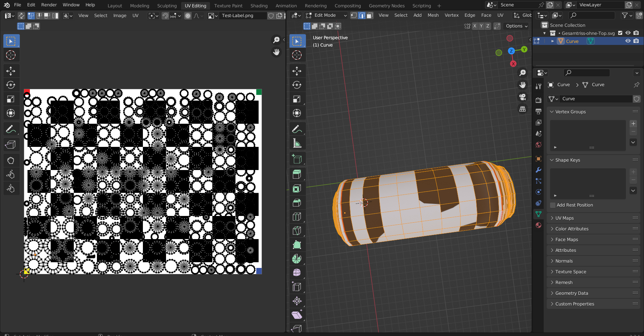The image size is (644, 336).
Task: Open the Mesh menu in viewport header
Action: pos(433,15)
